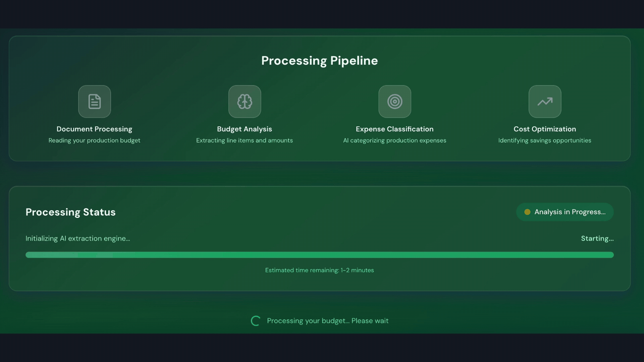Viewport: 644px width, 362px height.
Task: Select the Document Processing step label
Action: coord(94,129)
